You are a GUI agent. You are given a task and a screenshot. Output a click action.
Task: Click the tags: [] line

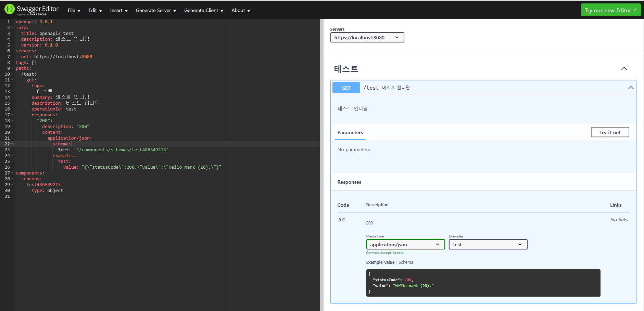tap(26, 63)
